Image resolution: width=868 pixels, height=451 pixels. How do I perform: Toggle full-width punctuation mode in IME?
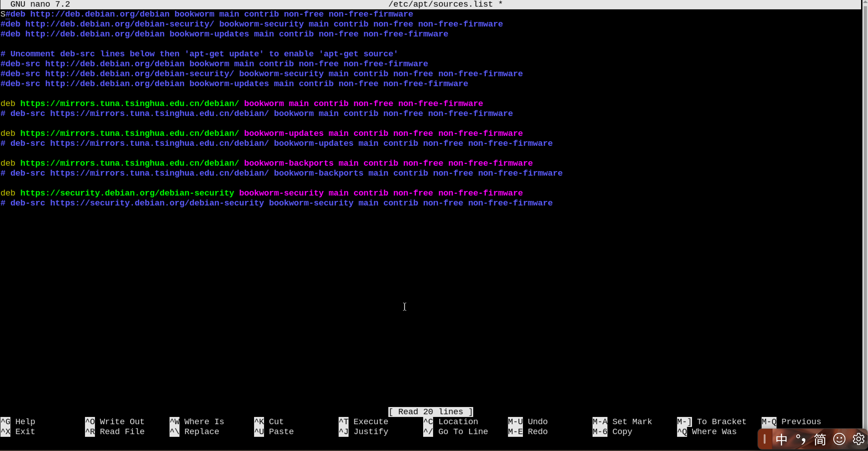pos(800,439)
